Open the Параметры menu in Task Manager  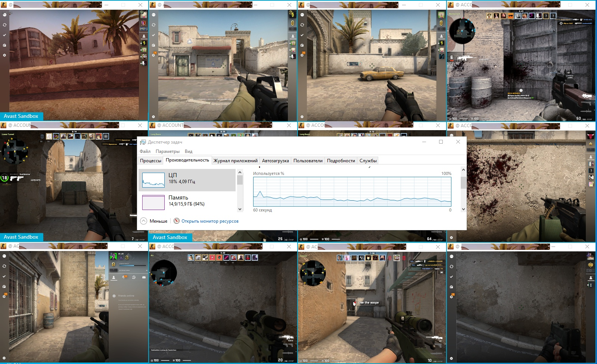(168, 151)
